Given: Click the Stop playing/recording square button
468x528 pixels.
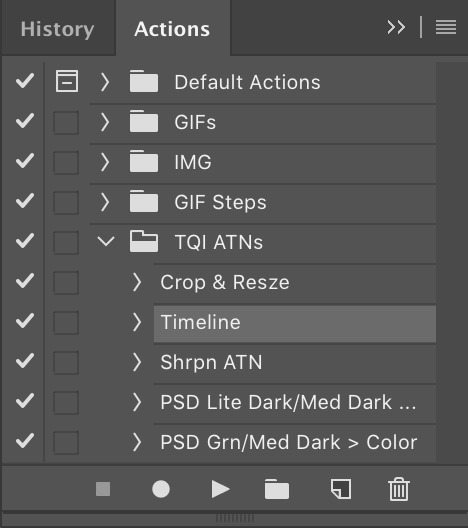Looking at the screenshot, I should (x=103, y=489).
